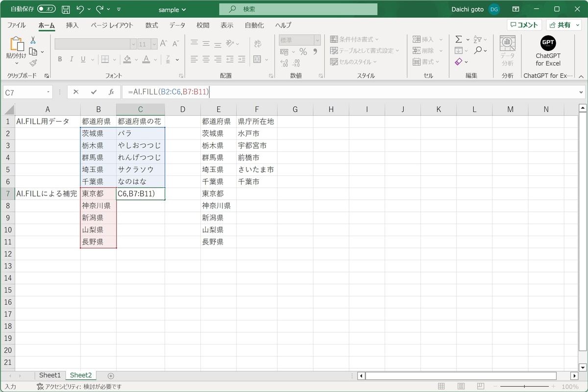
Task: Redo the last undone action
Action: pos(100,9)
